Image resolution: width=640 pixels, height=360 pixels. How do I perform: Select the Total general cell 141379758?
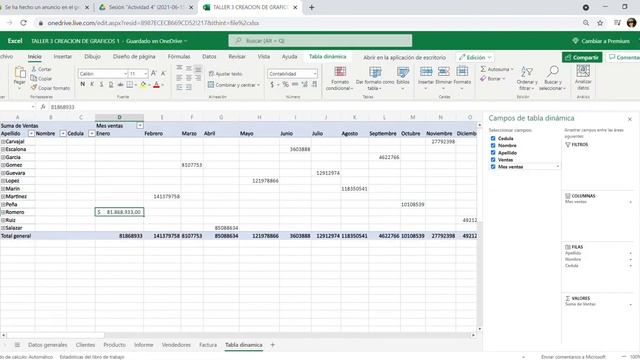pos(162,236)
